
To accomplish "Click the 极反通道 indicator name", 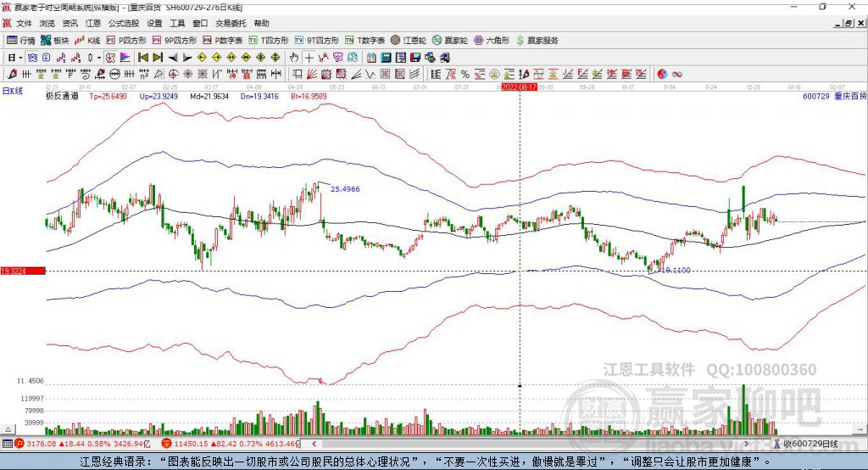I will (62, 97).
